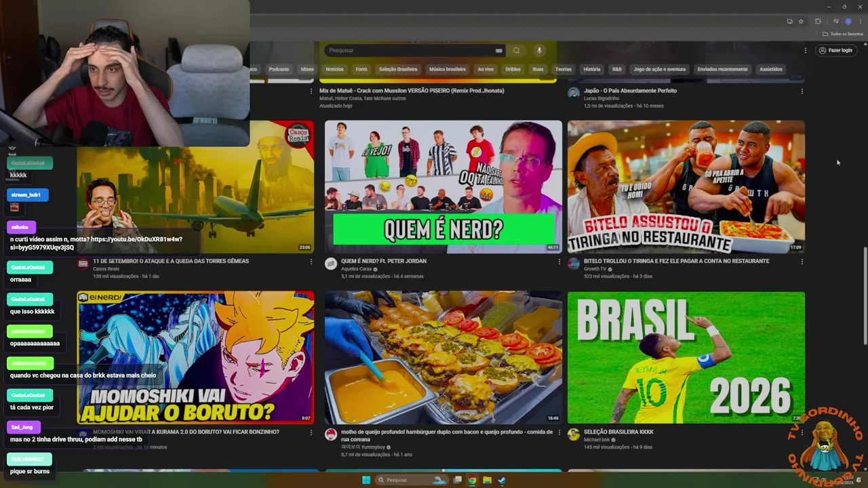Click the Chrome profile avatar
This screenshot has height=488, width=868.
click(848, 21)
